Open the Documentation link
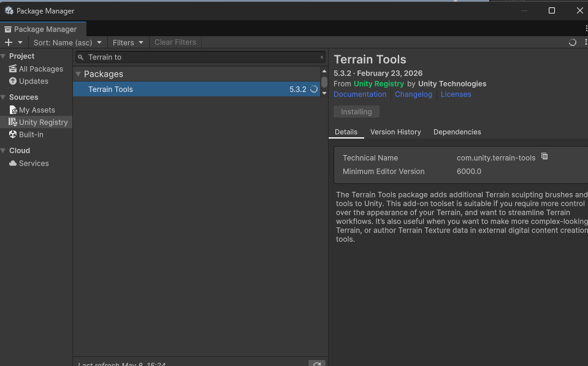 click(x=360, y=94)
